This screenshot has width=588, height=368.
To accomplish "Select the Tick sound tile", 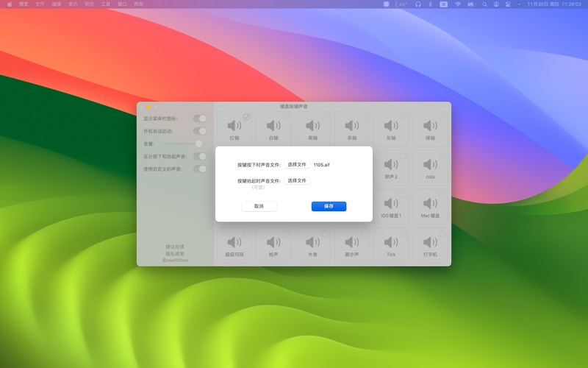I will pyautogui.click(x=391, y=246).
